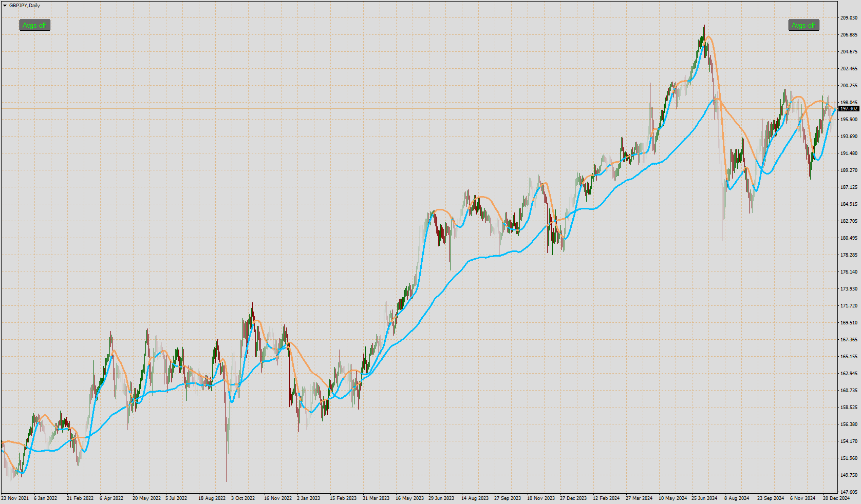861x504 pixels.
Task: Click the 160.735 price label
Action: tap(849, 391)
